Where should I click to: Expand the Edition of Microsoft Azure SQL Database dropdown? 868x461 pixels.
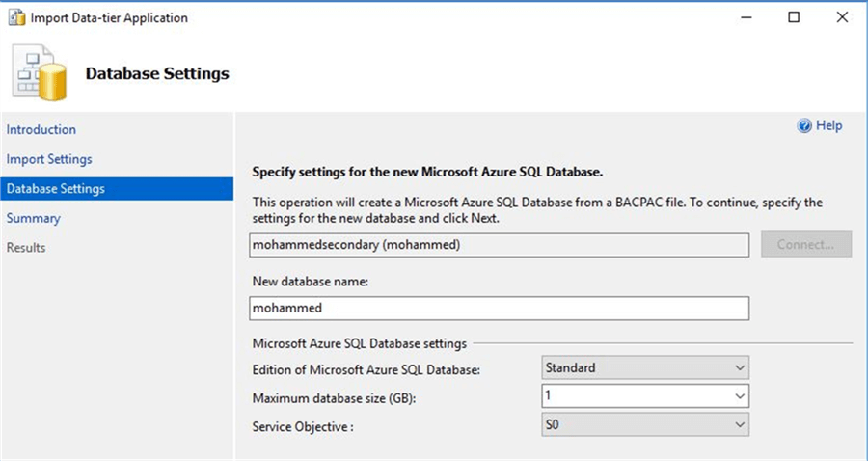coord(644,367)
